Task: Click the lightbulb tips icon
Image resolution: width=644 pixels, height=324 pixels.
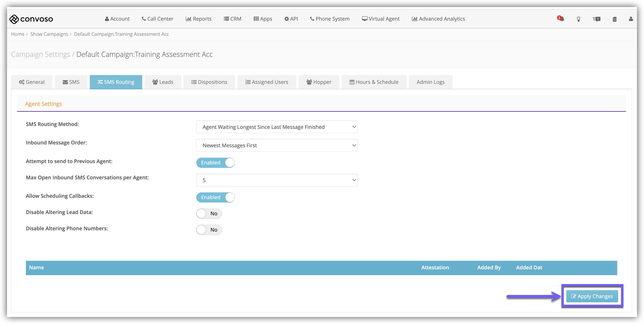Action: [x=578, y=19]
